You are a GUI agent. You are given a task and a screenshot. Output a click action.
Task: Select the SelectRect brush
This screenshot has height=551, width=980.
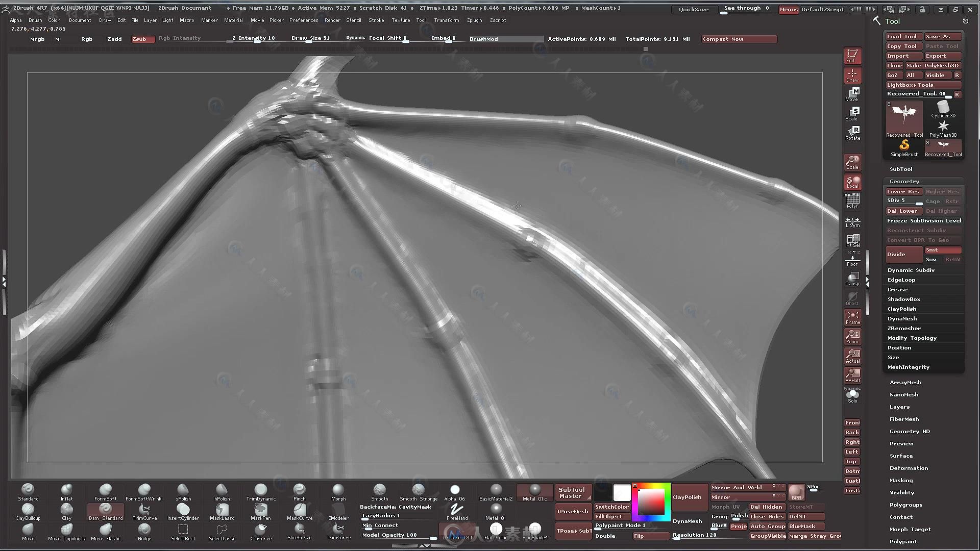click(x=183, y=532)
